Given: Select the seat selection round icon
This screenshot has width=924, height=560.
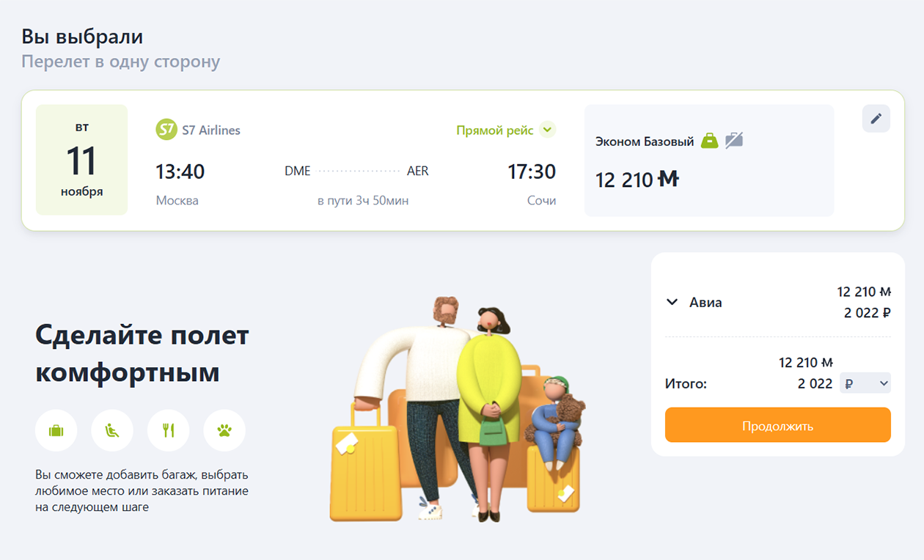Looking at the screenshot, I should [x=112, y=430].
